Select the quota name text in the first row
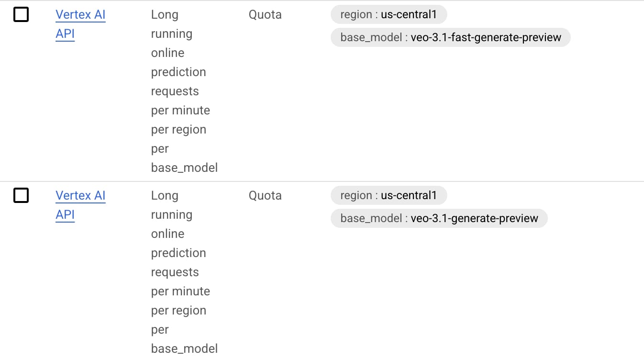The width and height of the screenshot is (644, 359). [184, 91]
